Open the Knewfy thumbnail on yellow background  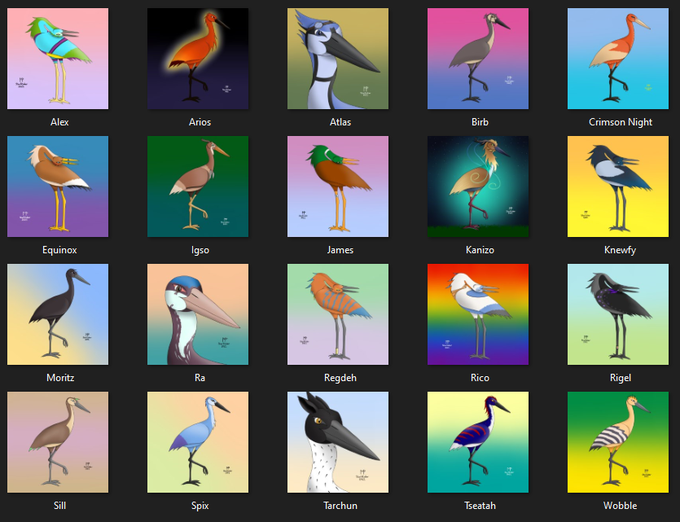618,186
